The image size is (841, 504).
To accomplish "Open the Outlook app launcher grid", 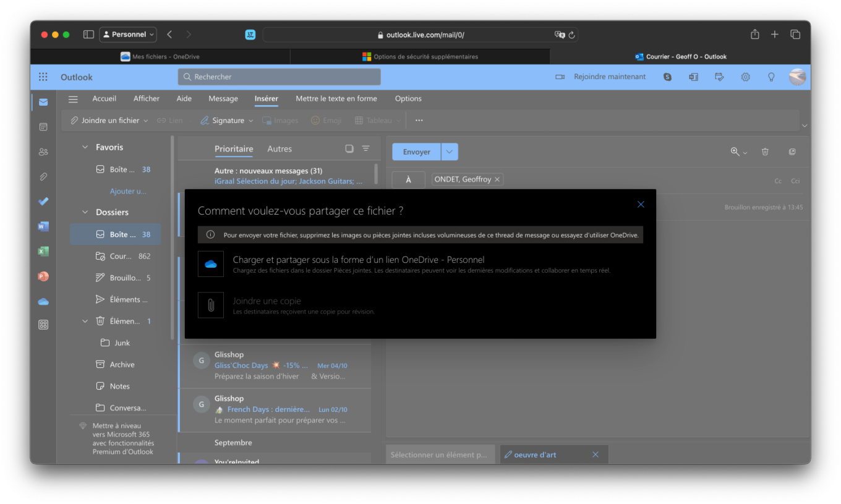I will point(43,77).
